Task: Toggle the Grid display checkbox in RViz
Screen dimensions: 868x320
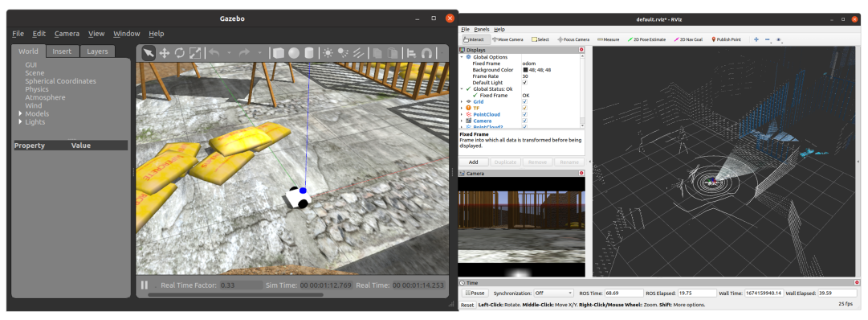Action: pyautogui.click(x=524, y=101)
